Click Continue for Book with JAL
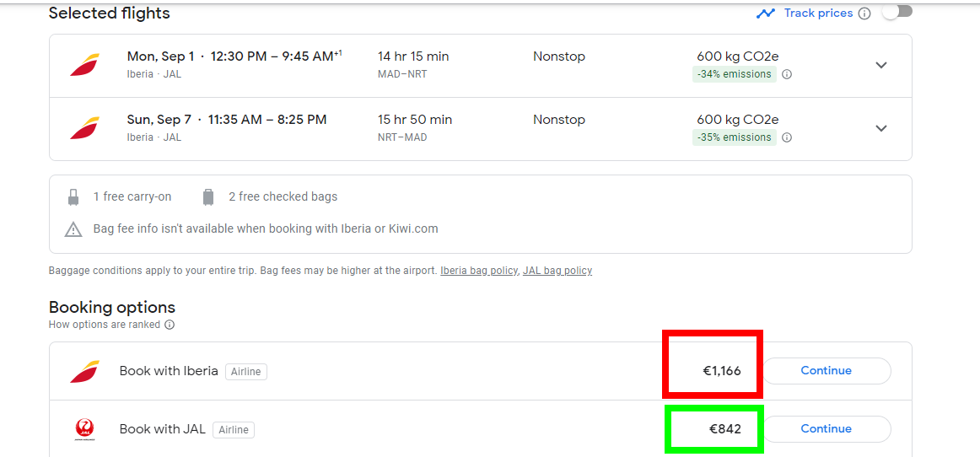 [x=827, y=429]
